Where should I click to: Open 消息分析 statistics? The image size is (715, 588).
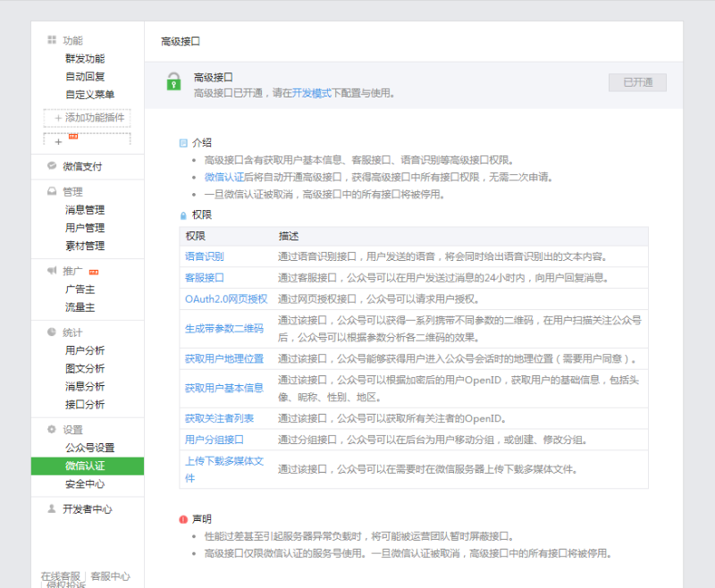coord(85,387)
